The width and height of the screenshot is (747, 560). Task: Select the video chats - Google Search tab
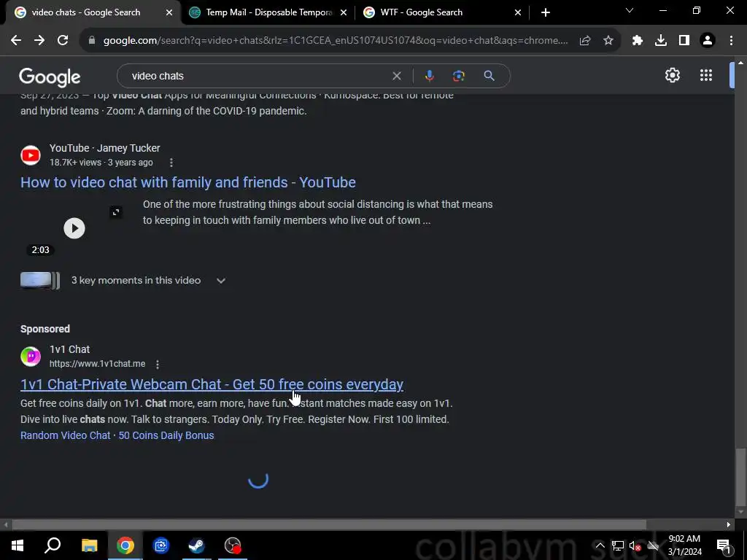click(90, 12)
